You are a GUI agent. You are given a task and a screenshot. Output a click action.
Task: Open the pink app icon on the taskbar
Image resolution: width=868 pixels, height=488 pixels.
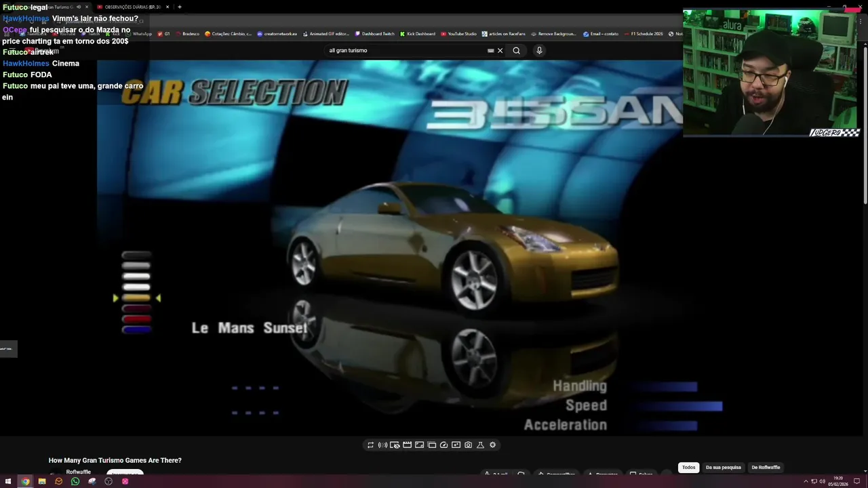point(125,481)
